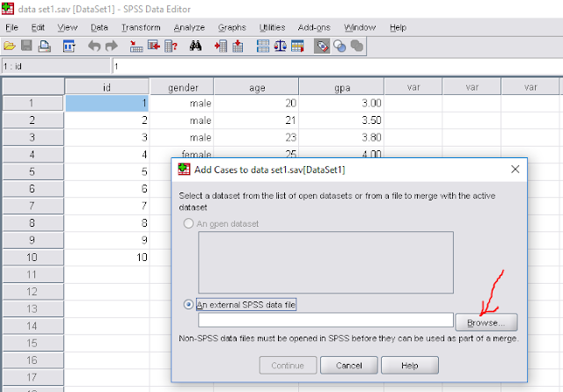This screenshot has width=563, height=392.
Task: Click the 'id' column header
Action: click(106, 87)
